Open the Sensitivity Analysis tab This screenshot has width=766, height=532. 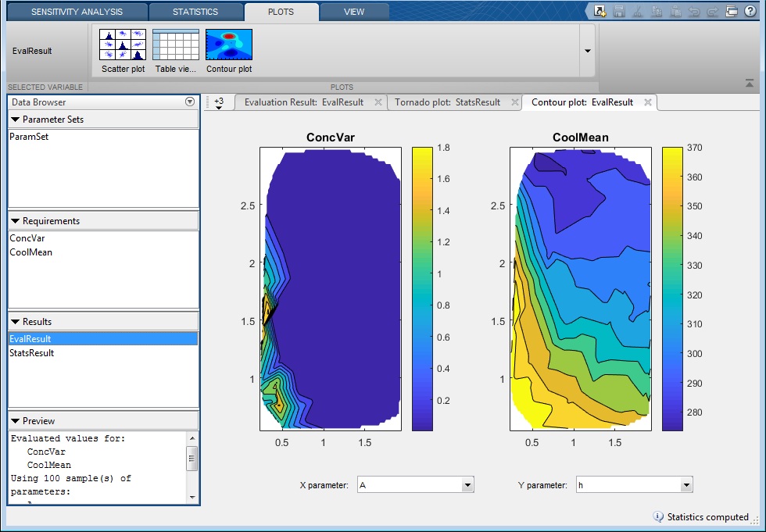coord(75,12)
